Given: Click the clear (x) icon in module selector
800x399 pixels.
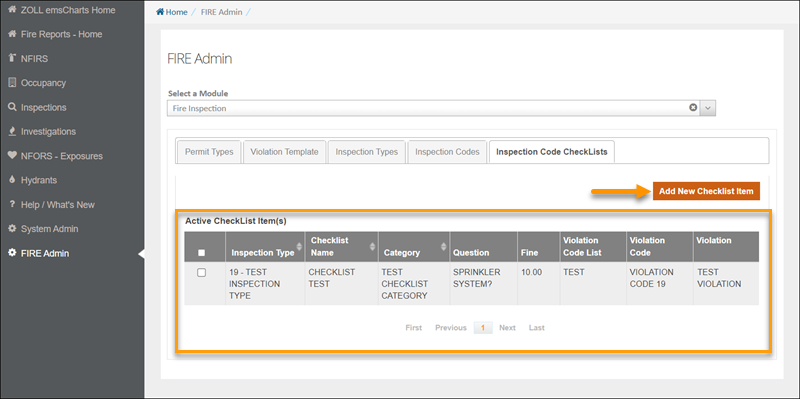Looking at the screenshot, I should click(x=693, y=108).
